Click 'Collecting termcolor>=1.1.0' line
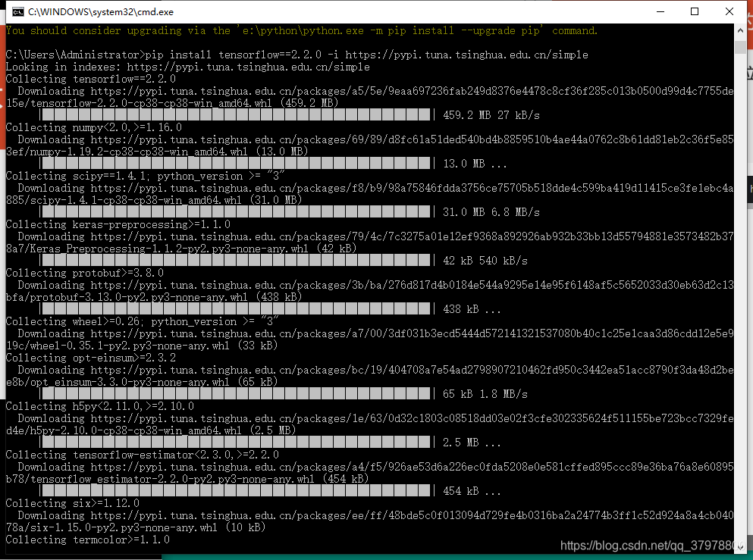Image resolution: width=753 pixels, height=560 pixels. click(88, 540)
